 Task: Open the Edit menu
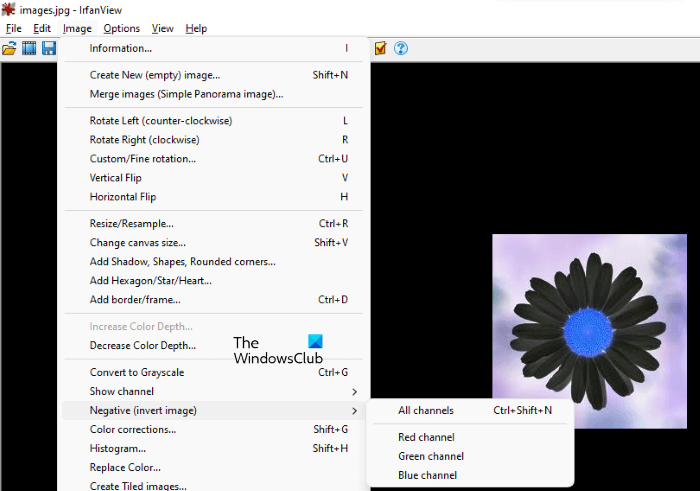(42, 29)
